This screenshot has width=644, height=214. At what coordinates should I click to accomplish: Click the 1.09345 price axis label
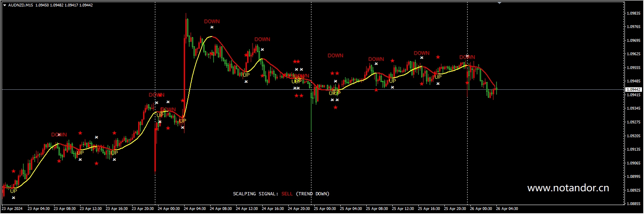pos(633,108)
